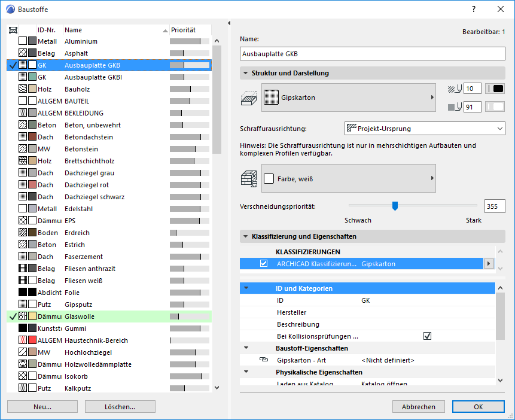Click fill icon of Hochlochziegel row

coord(23,352)
